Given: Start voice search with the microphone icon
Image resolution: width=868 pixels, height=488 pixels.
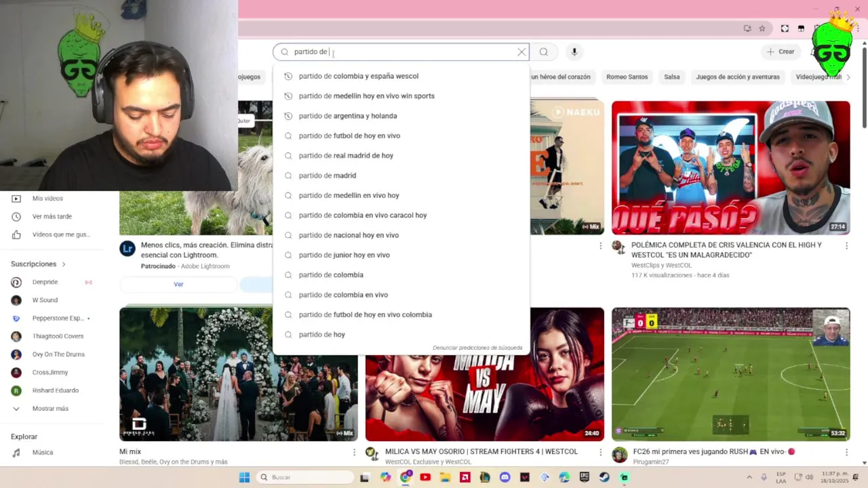Looking at the screenshot, I should [x=574, y=52].
